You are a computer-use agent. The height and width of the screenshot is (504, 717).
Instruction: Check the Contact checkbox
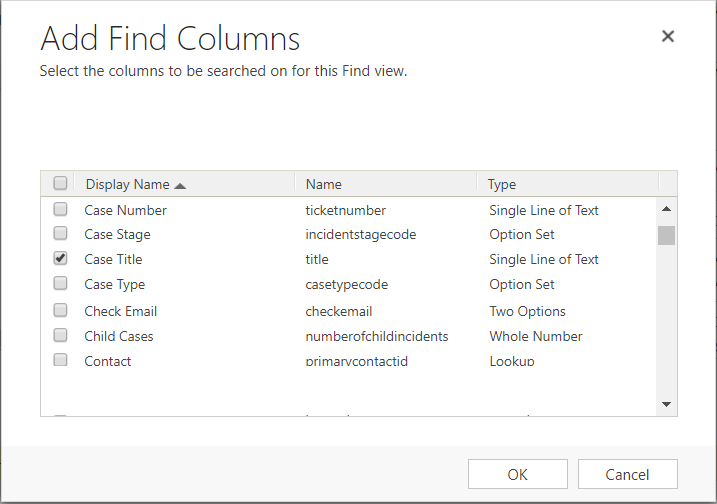tap(60, 360)
